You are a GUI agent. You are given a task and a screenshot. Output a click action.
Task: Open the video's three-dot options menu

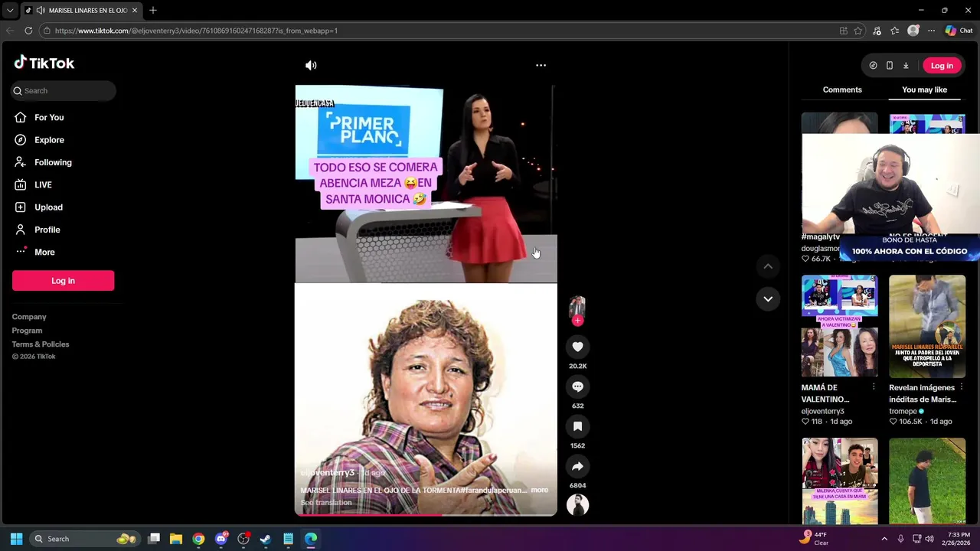[541, 66]
